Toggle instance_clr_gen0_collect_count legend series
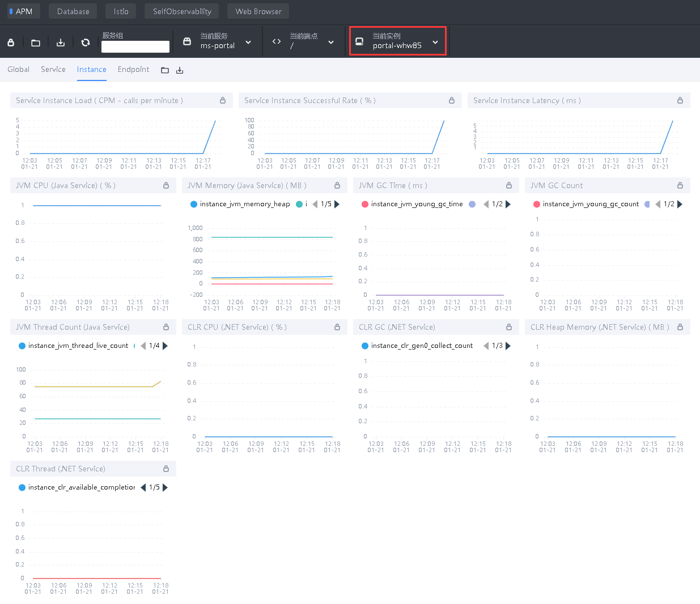 coord(417,346)
